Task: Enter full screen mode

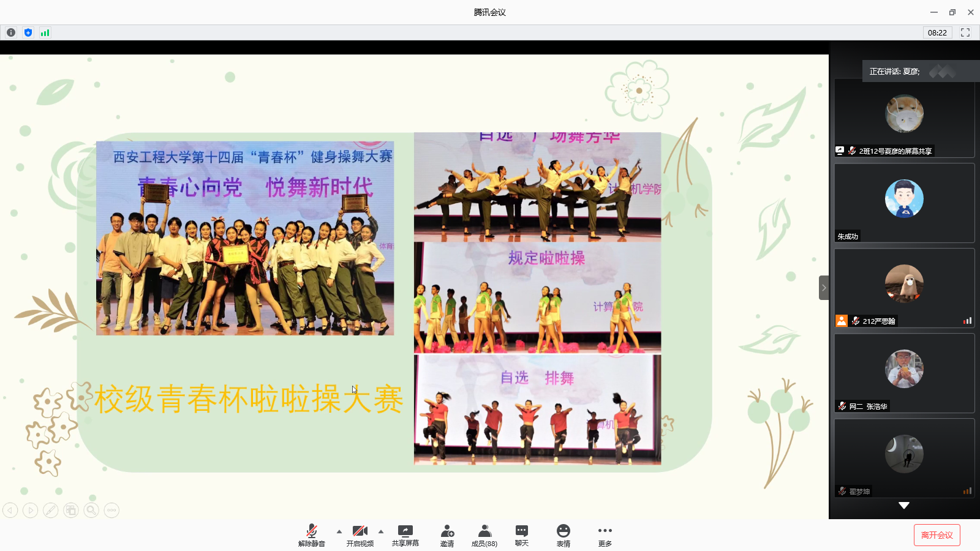Action: (x=965, y=32)
